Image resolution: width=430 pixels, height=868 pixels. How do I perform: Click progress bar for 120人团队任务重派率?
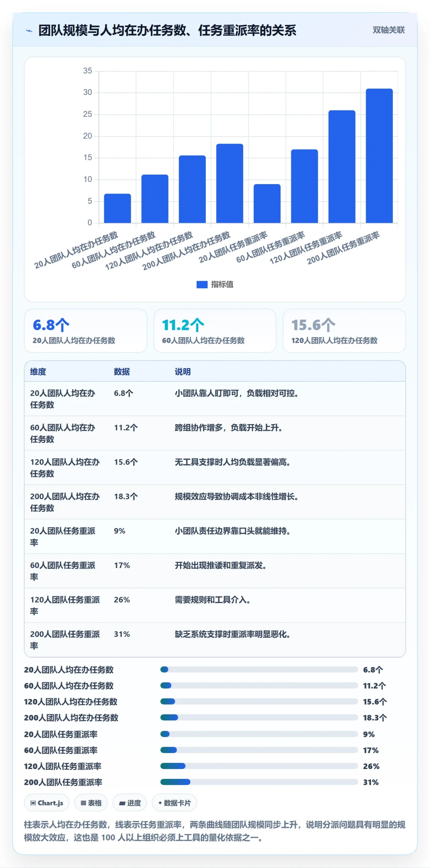259,766
